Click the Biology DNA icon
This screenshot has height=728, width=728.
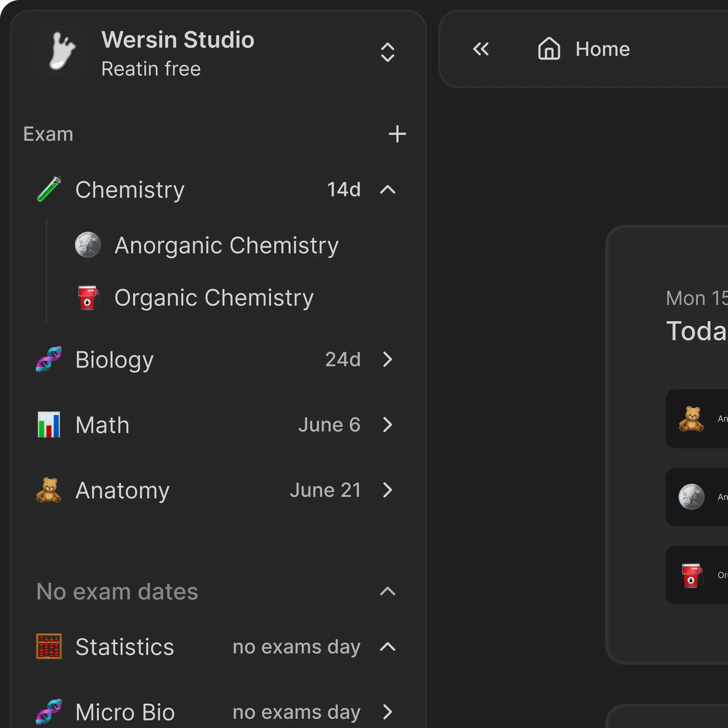(49, 359)
